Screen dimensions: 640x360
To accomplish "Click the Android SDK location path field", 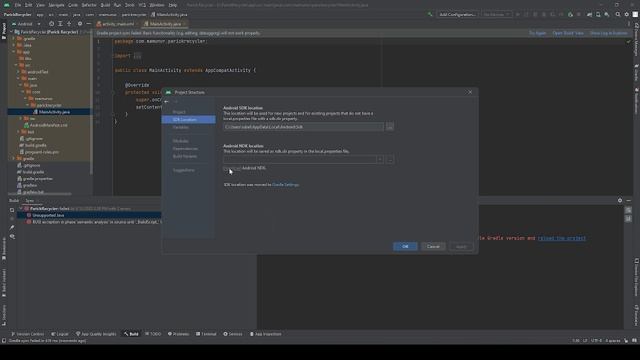I will coord(303,127).
